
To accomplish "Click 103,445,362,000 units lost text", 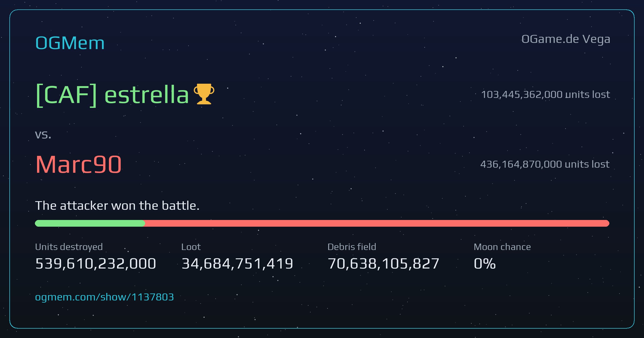I will tap(546, 94).
